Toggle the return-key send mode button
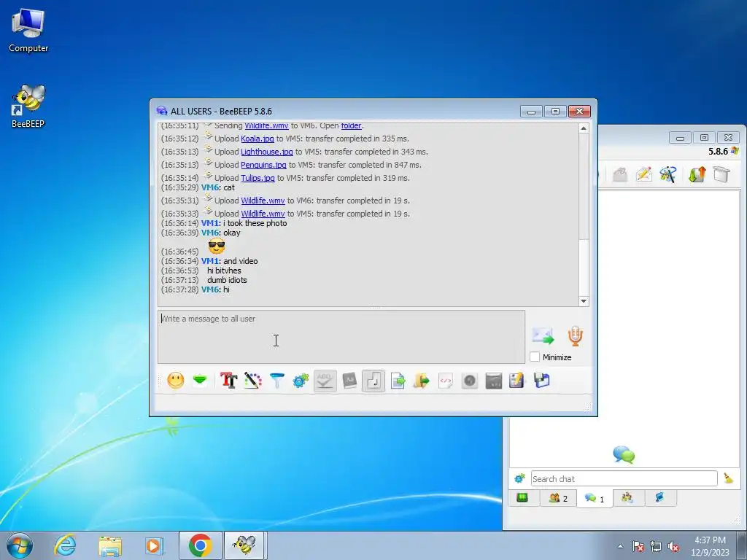 (x=373, y=381)
